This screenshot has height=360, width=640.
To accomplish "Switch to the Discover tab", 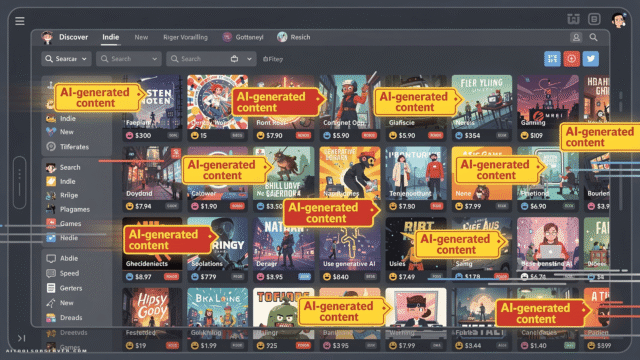I will tap(73, 37).
